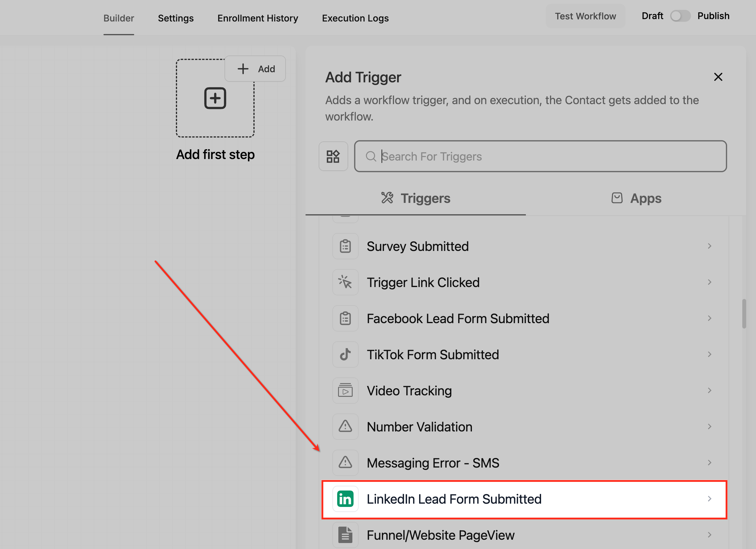Viewport: 756px width, 549px height.
Task: Click the Number Validation warning icon
Action: click(345, 427)
